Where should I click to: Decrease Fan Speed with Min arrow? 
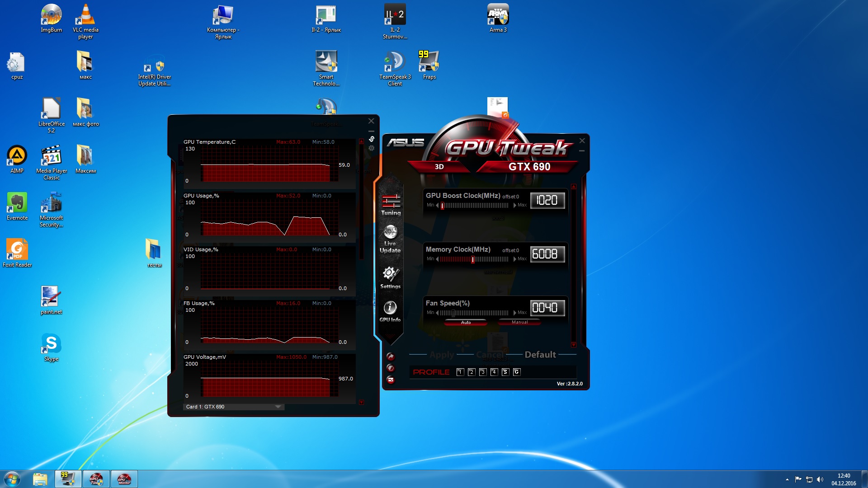pos(437,313)
